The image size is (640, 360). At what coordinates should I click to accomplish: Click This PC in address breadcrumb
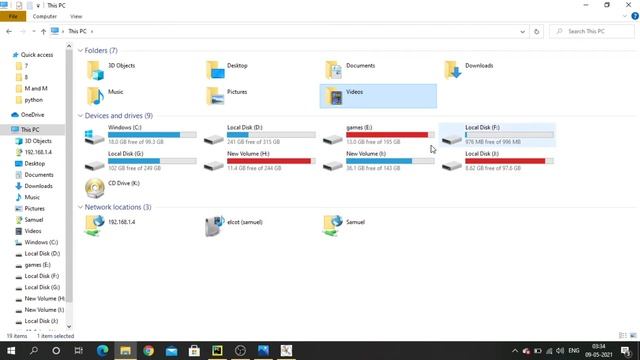point(77,31)
